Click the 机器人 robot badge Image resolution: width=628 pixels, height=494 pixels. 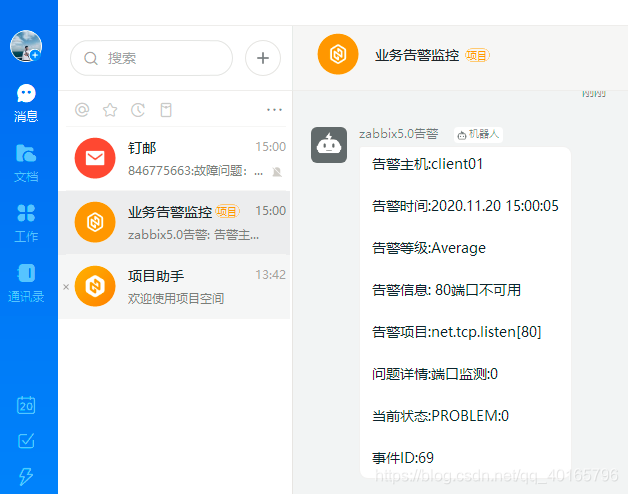(x=478, y=134)
